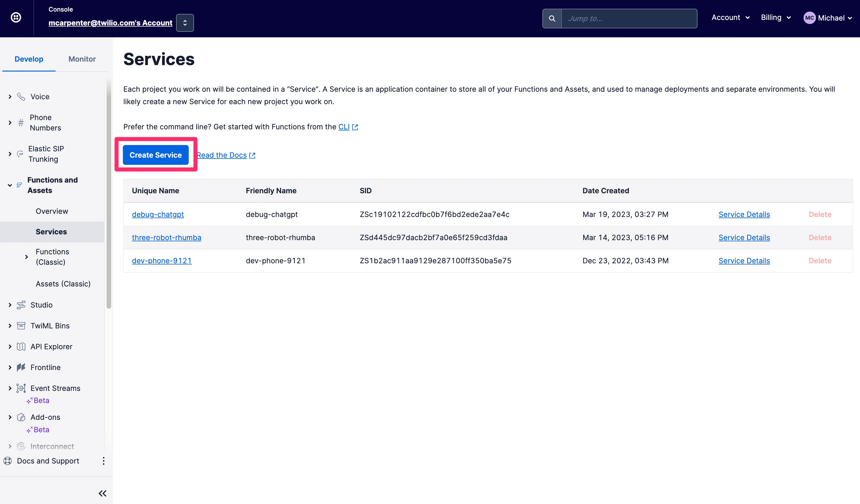Open Frontline icon in sidebar
Image resolution: width=860 pixels, height=504 pixels.
[x=21, y=367]
